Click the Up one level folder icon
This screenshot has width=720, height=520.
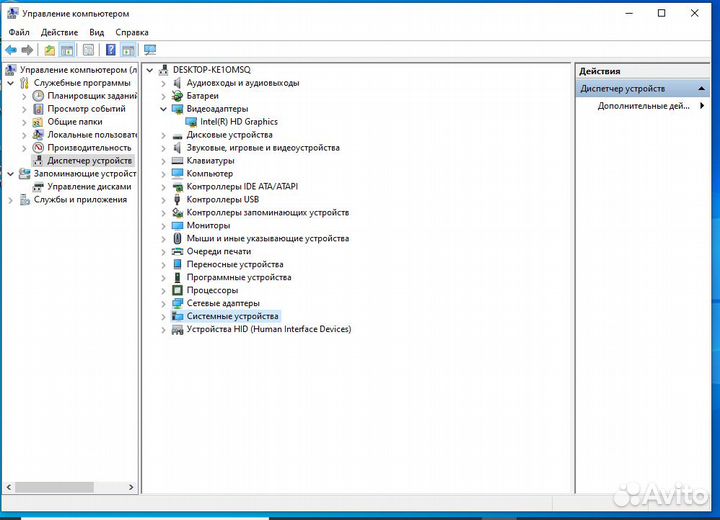coord(50,50)
